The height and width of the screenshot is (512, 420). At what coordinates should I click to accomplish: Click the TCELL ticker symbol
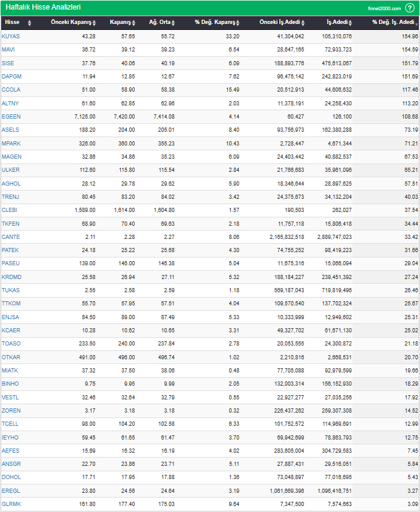pyautogui.click(x=10, y=424)
